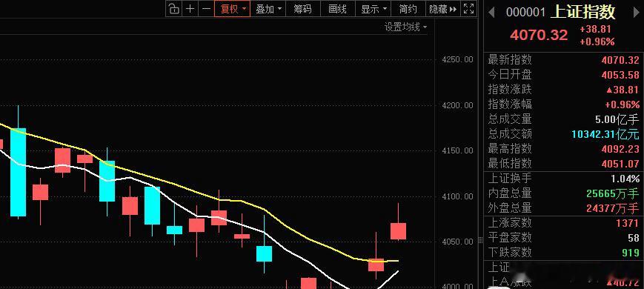Click 上涨家数 value 1371
Image resolution: width=644 pixels, height=289 pixels.
[x=628, y=223]
